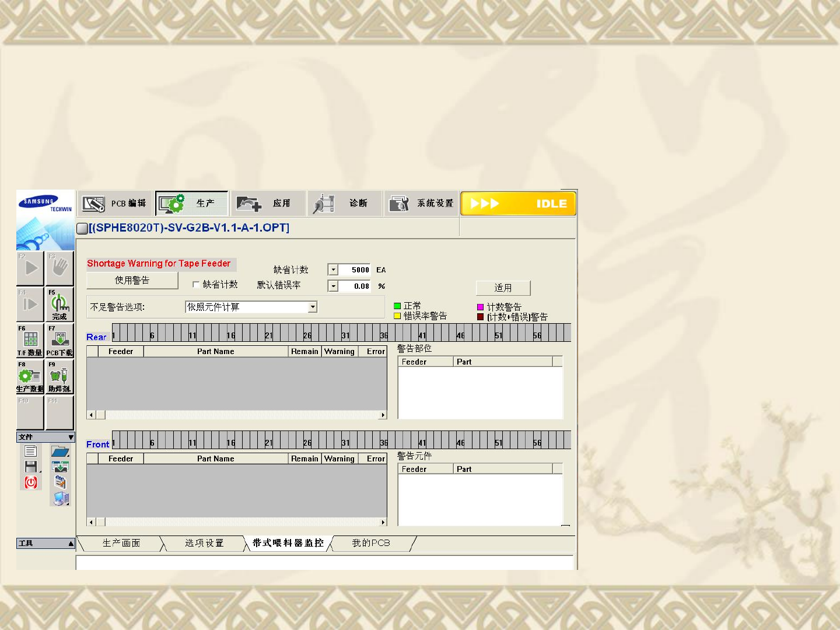Click Front table scroll right arrow
The image size is (840, 630).
pyautogui.click(x=383, y=522)
